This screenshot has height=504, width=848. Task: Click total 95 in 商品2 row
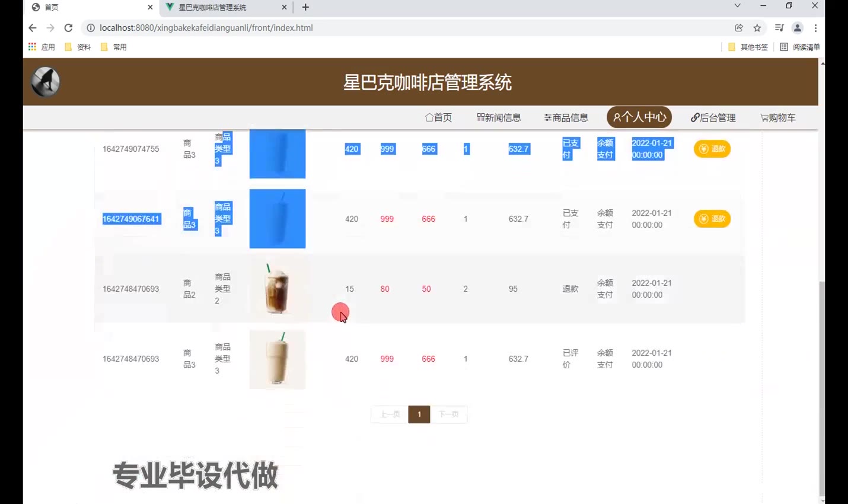click(513, 289)
